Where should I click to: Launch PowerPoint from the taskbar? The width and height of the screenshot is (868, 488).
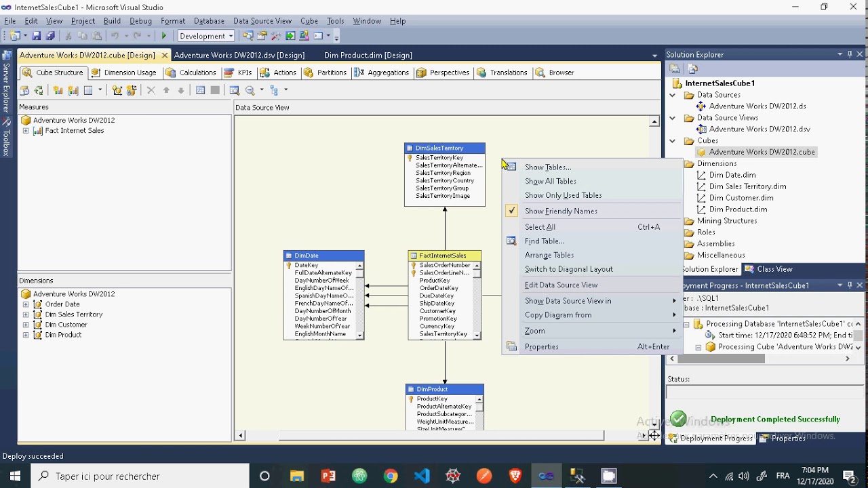click(328, 476)
